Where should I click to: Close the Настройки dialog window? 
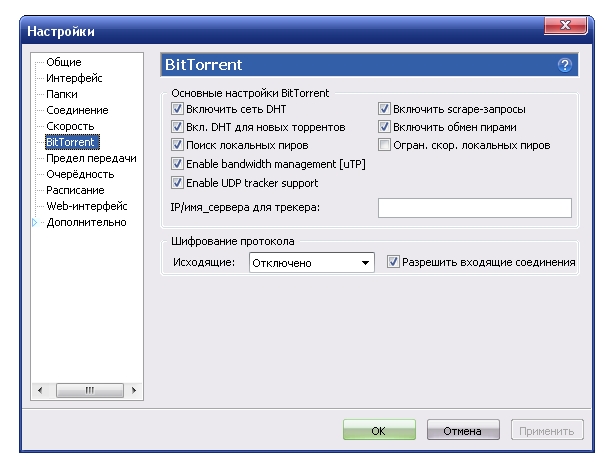565,26
